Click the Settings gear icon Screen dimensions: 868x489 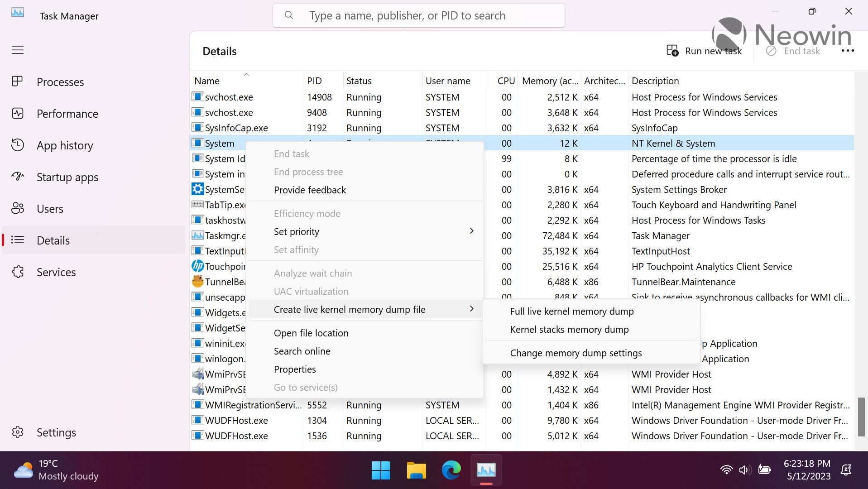point(17,432)
